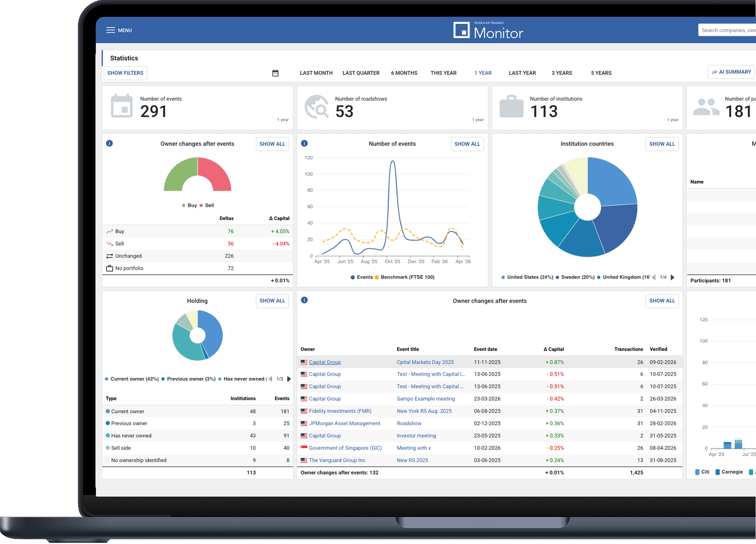Click the No portfolio briefcase icon
The image size is (756, 544).
[x=109, y=268]
